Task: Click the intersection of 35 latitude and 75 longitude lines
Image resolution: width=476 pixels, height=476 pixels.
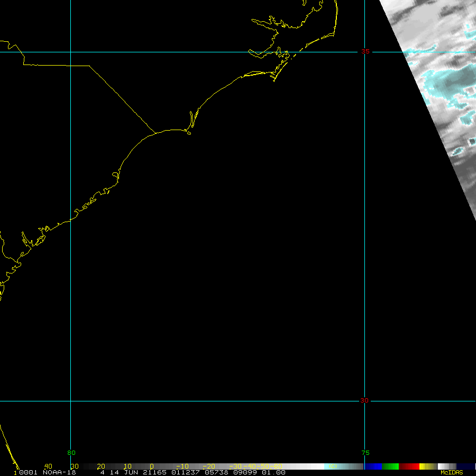Action: (x=364, y=52)
